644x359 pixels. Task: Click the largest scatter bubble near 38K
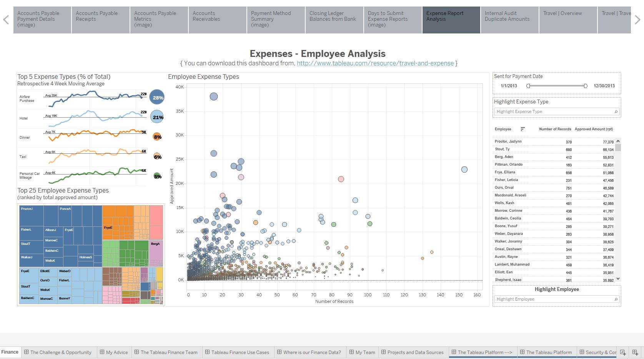[x=214, y=96]
